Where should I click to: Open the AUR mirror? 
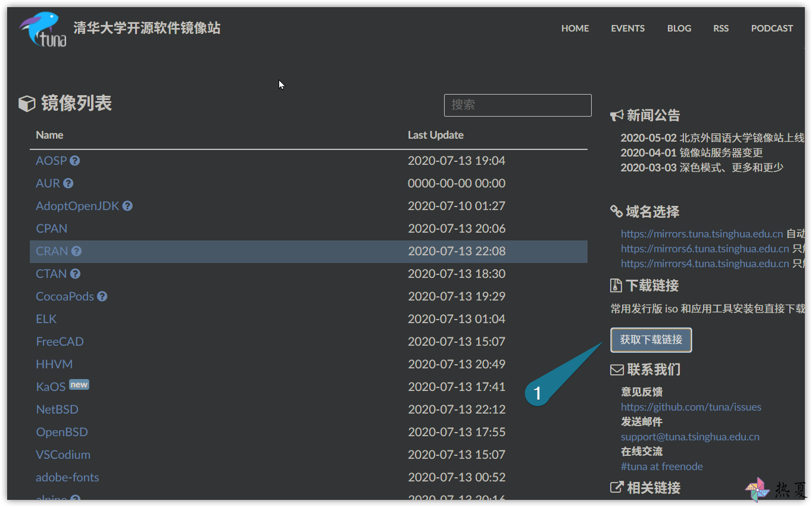tap(48, 183)
